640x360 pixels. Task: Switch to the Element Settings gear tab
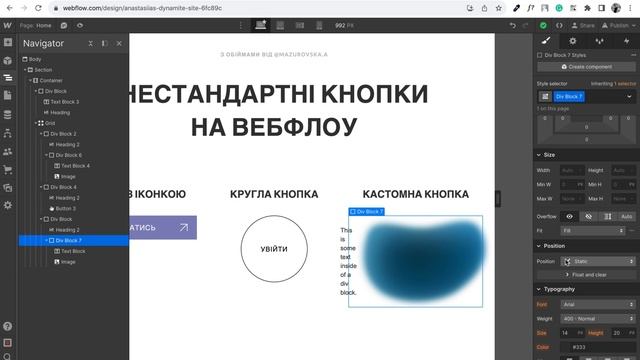coord(573,41)
